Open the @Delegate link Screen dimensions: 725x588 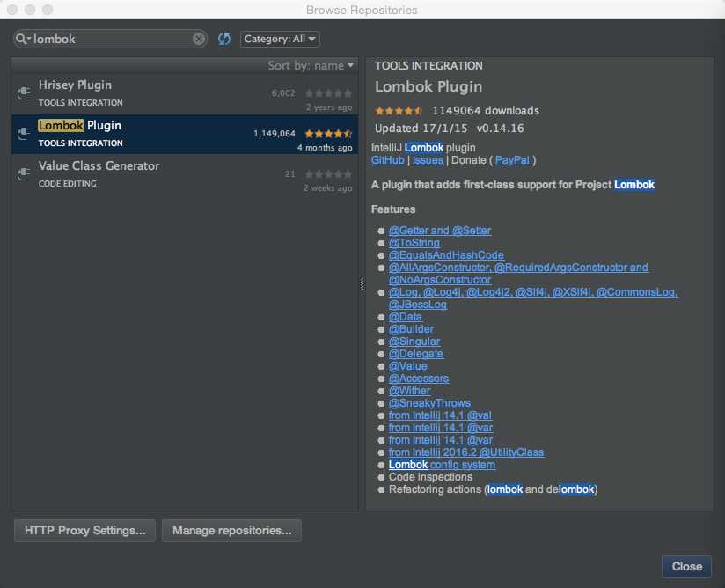coord(415,354)
